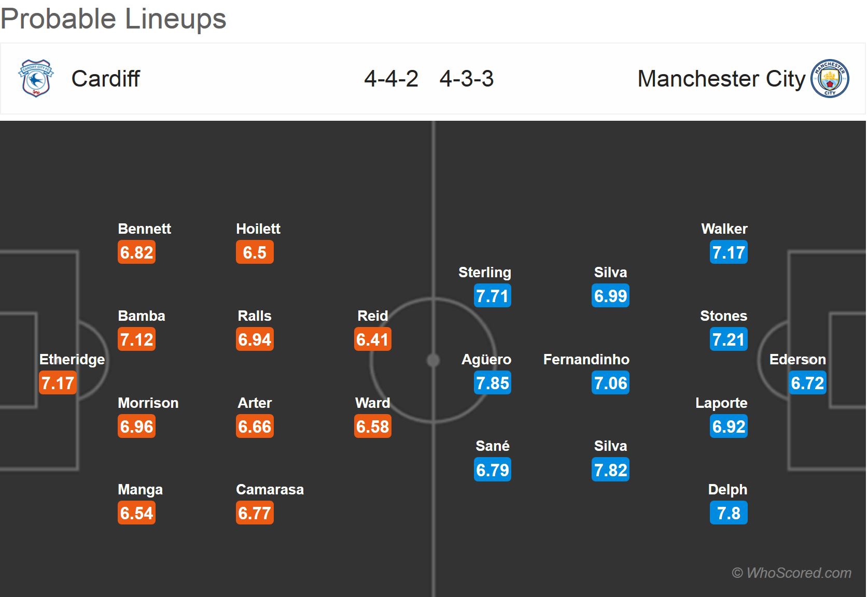Select Hoilett's 6.5 rating badge
The height and width of the screenshot is (597, 868).
[255, 252]
